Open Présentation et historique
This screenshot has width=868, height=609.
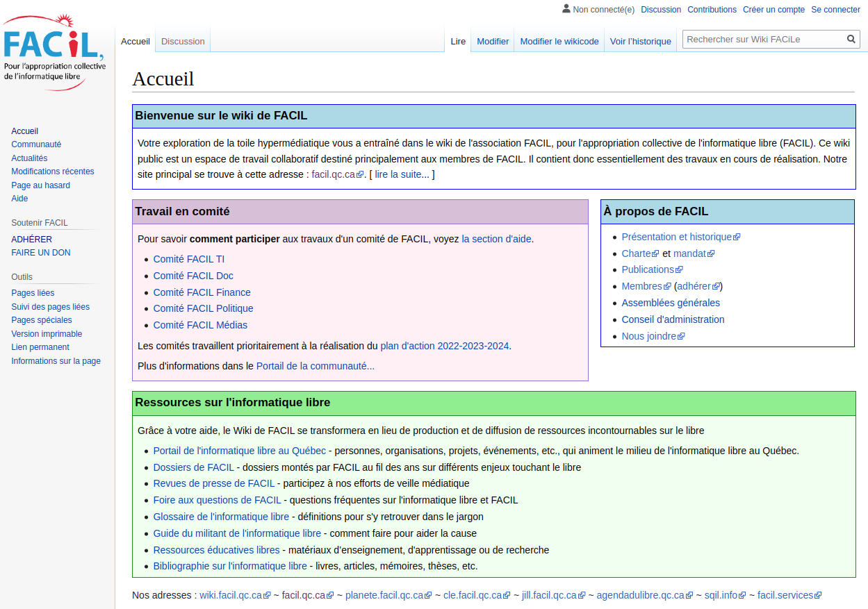coord(681,237)
